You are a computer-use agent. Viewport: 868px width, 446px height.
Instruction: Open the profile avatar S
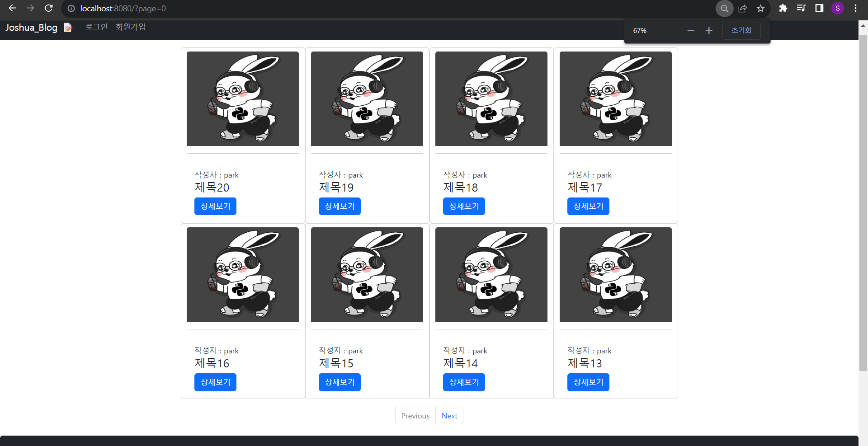[838, 8]
